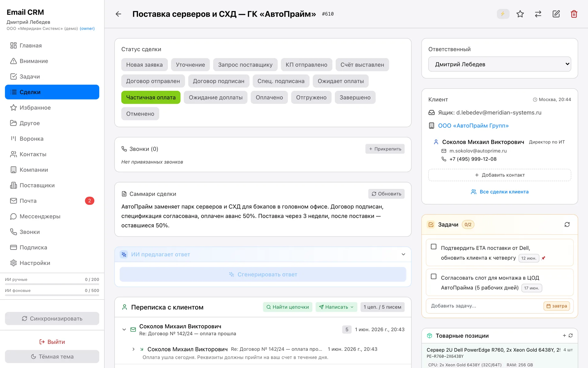Switch to Тёмная тема
Viewport: 588px width, 368px height.
click(x=52, y=356)
